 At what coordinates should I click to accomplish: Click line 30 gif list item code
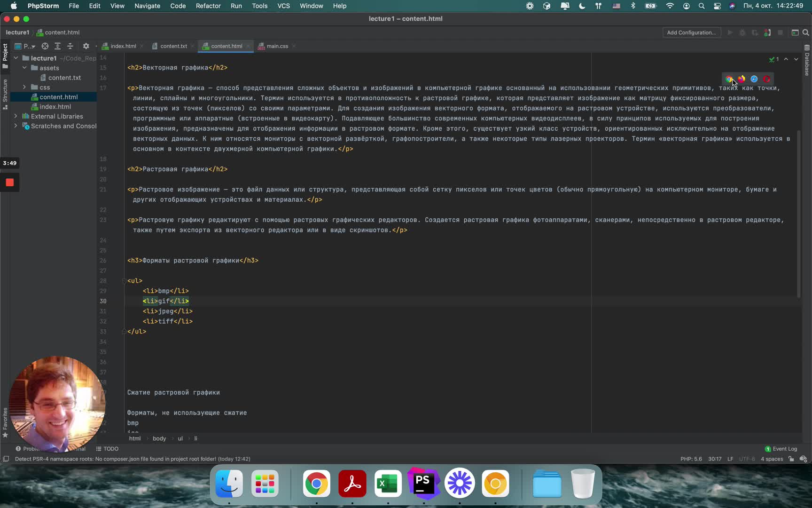(165, 301)
